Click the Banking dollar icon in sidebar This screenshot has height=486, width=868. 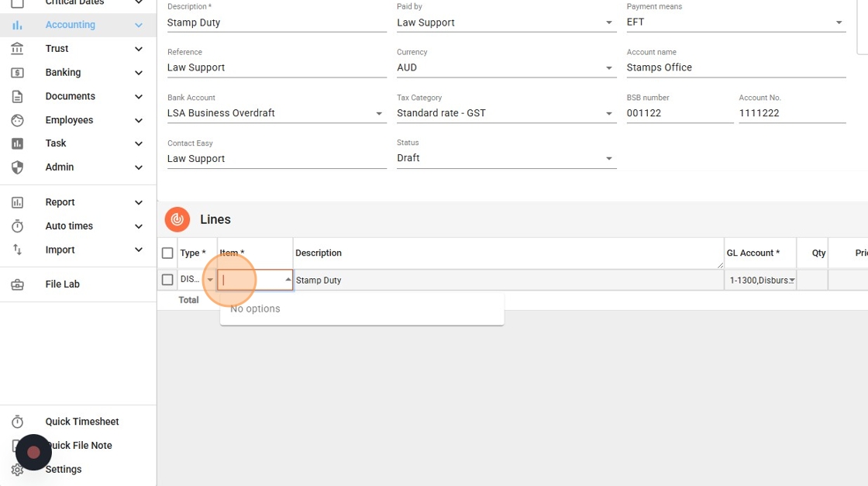click(17, 73)
